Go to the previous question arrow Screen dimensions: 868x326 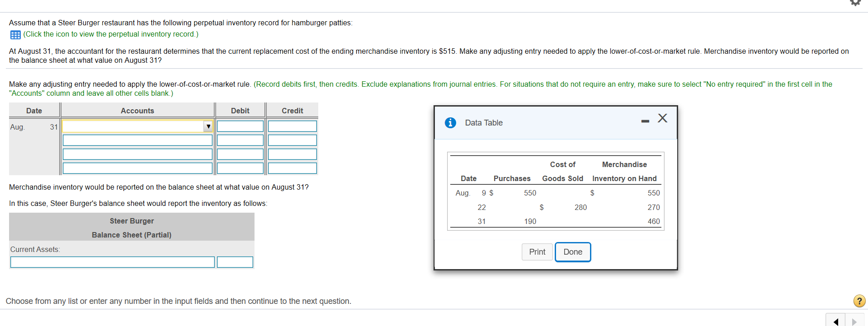click(x=835, y=321)
